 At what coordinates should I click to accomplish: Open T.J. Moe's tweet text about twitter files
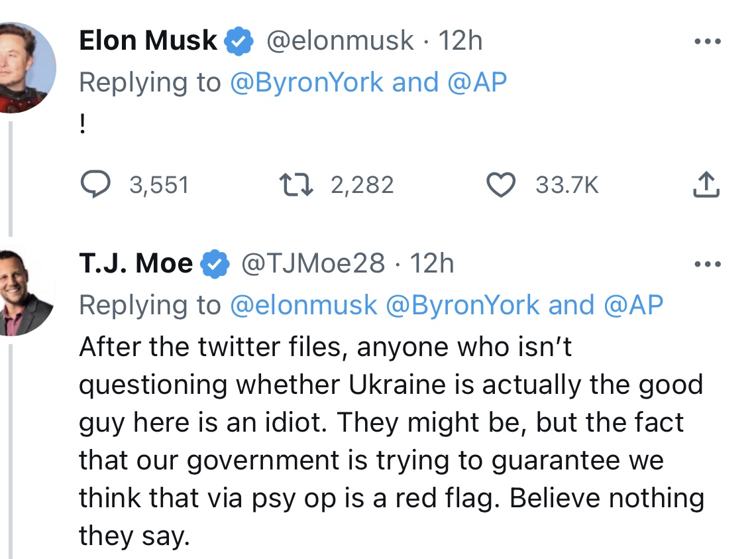[x=392, y=441]
